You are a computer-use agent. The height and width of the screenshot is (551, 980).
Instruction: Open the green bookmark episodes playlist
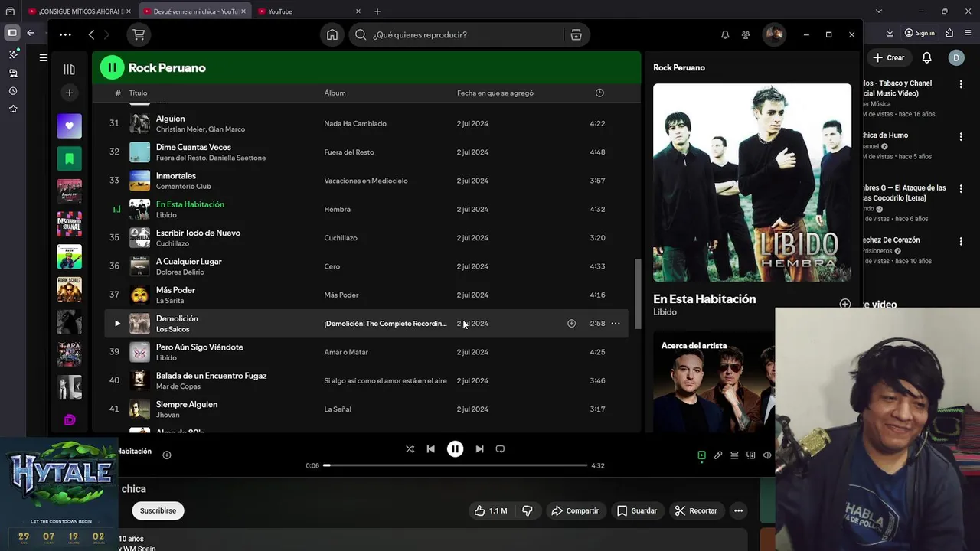69,158
